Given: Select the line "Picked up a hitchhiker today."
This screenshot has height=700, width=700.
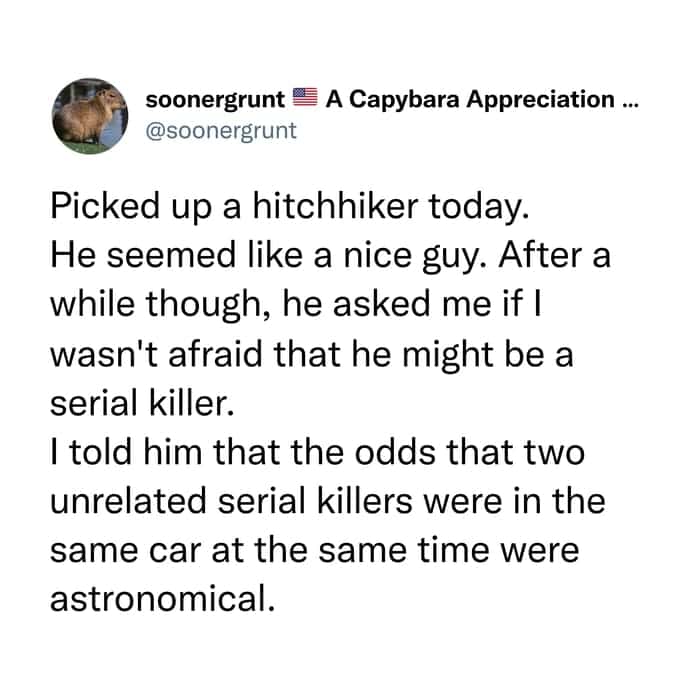Looking at the screenshot, I should [x=290, y=207].
